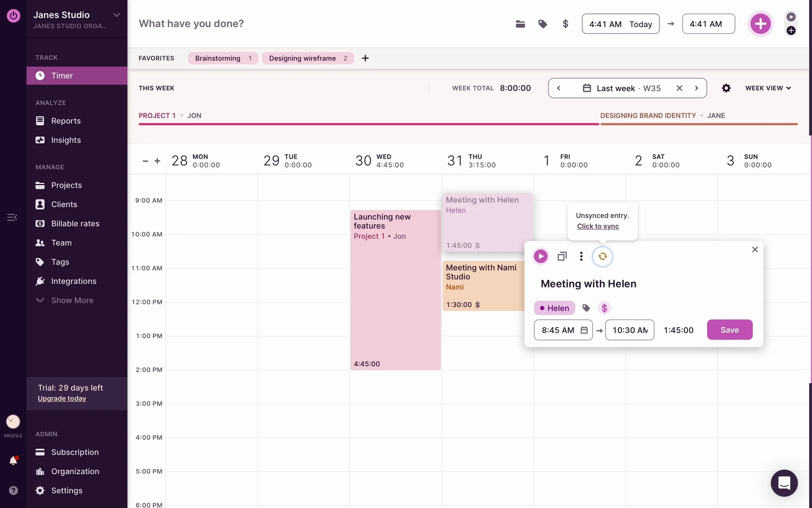Screen dimensions: 812x508
Task: Open three-dot options menu in entry popup
Action: click(581, 256)
